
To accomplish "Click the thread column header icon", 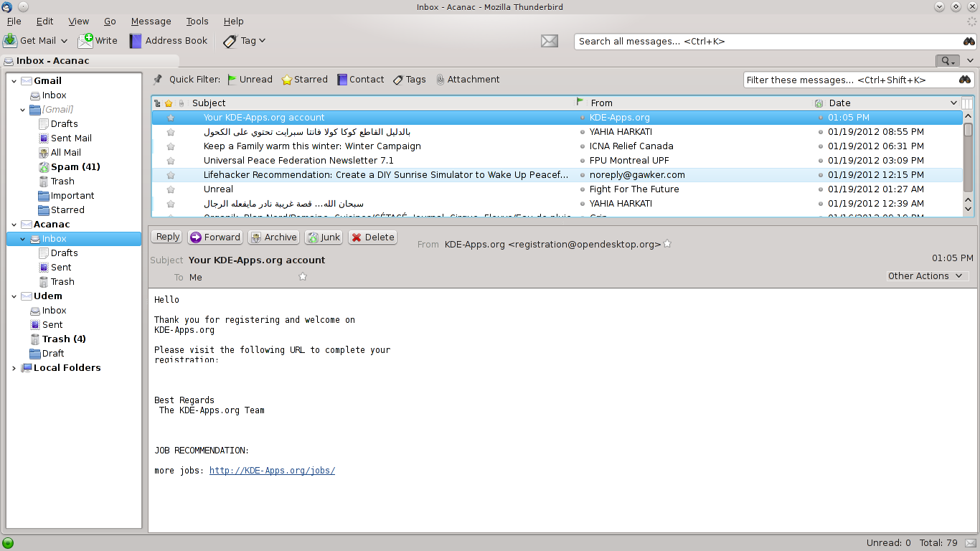I will click(158, 103).
